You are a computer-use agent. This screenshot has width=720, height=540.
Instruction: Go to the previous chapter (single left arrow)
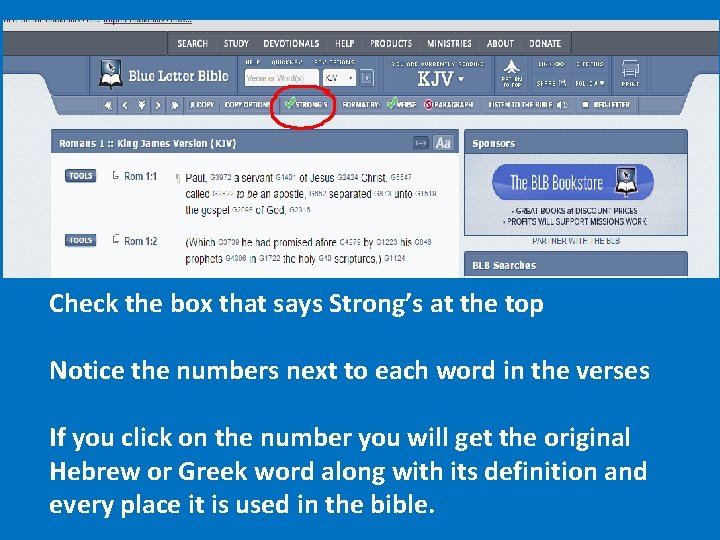pos(125,105)
